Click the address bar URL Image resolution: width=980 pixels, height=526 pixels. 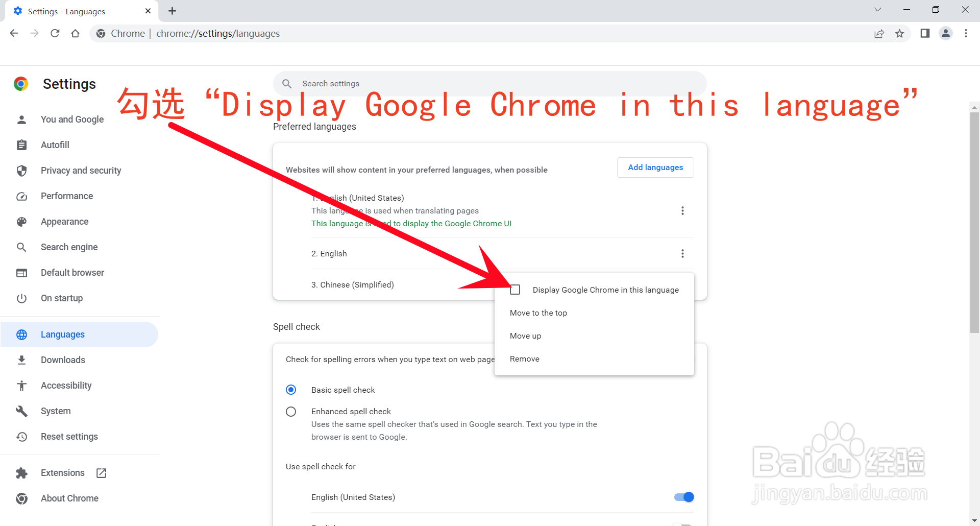point(218,33)
